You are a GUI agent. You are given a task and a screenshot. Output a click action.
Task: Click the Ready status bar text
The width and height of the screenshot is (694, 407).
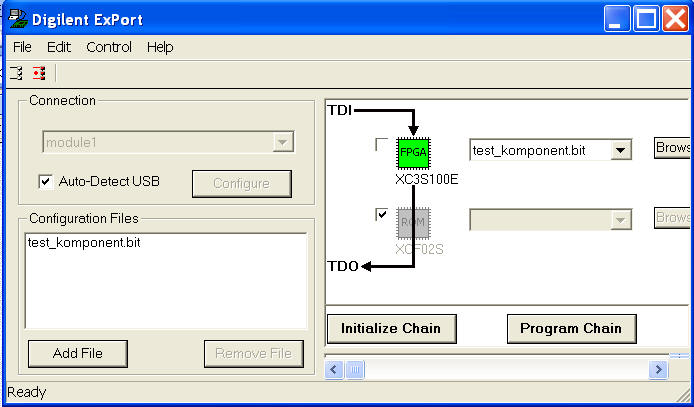27,392
